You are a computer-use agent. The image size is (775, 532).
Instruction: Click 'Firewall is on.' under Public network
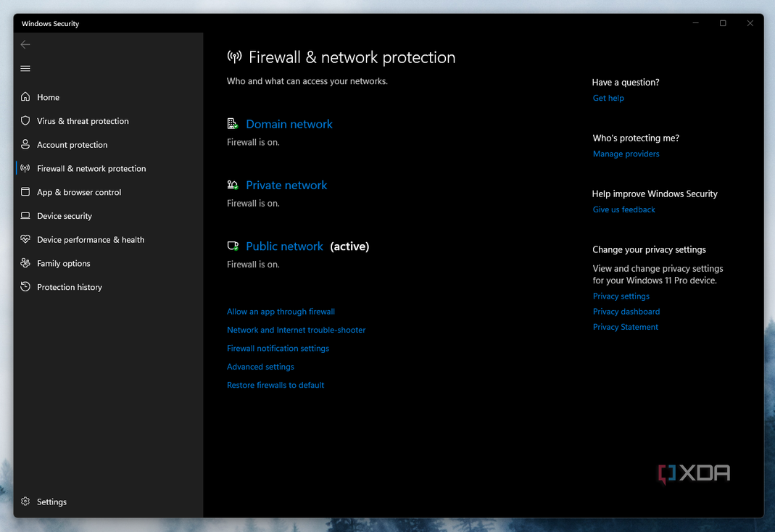(x=253, y=265)
